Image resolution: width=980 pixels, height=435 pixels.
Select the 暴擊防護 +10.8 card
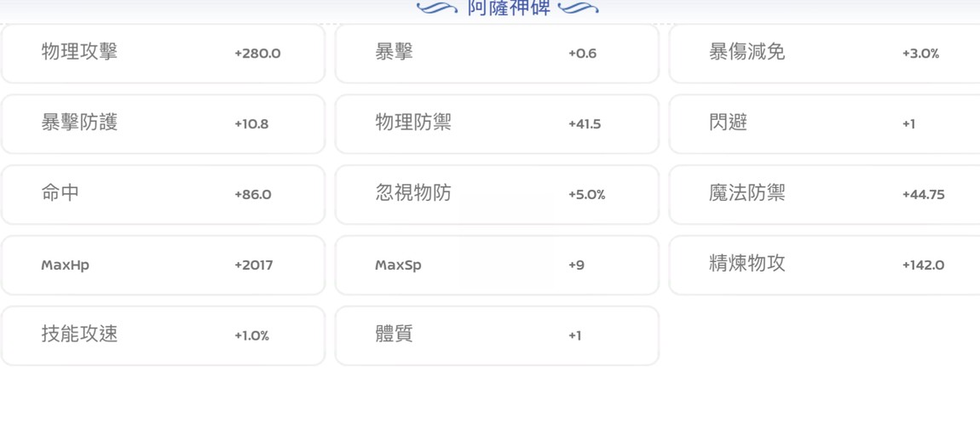(x=163, y=123)
